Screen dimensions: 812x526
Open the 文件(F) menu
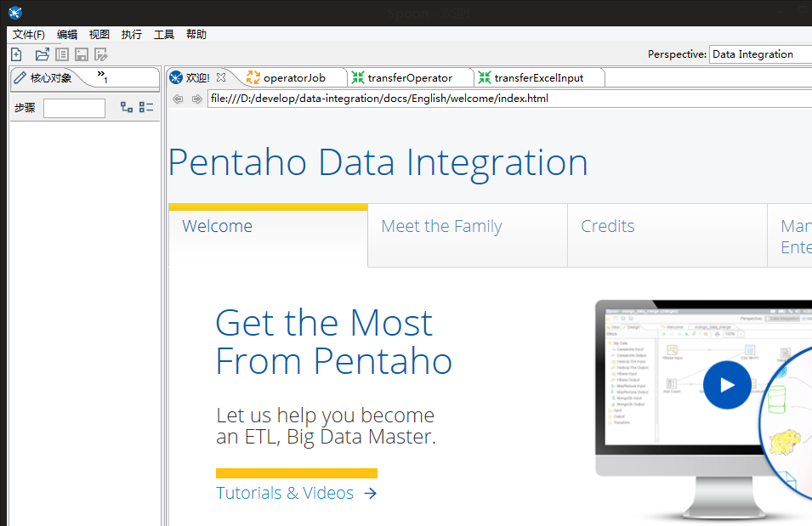coord(28,34)
